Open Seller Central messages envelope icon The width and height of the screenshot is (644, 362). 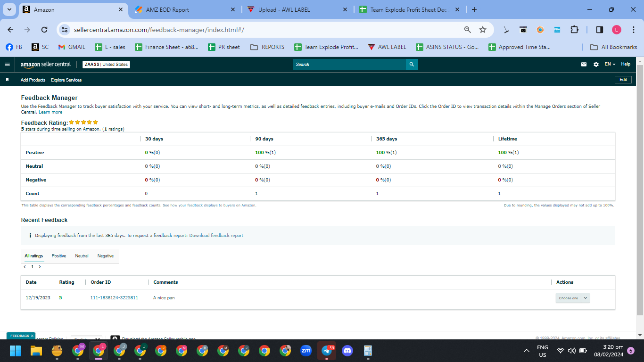584,64
